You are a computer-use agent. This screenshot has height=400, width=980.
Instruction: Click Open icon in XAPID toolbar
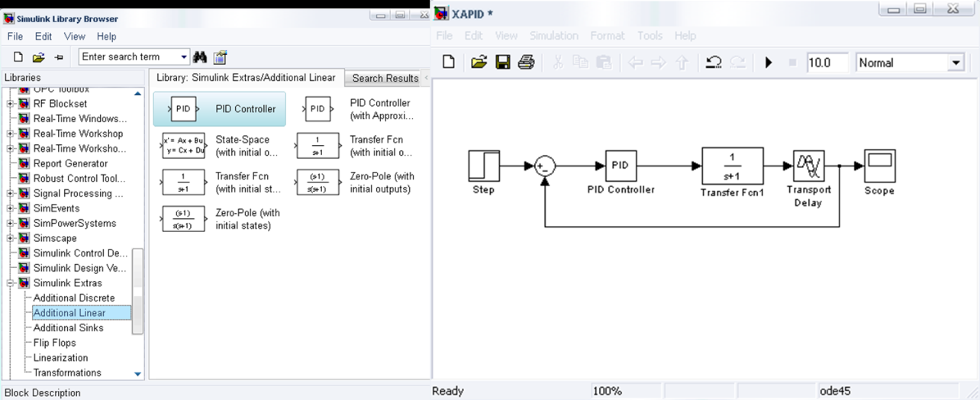479,63
